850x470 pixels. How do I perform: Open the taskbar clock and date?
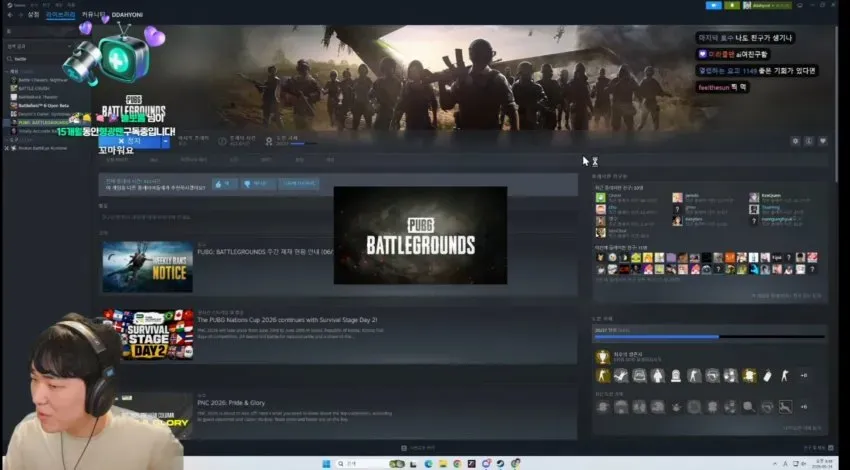(821, 463)
